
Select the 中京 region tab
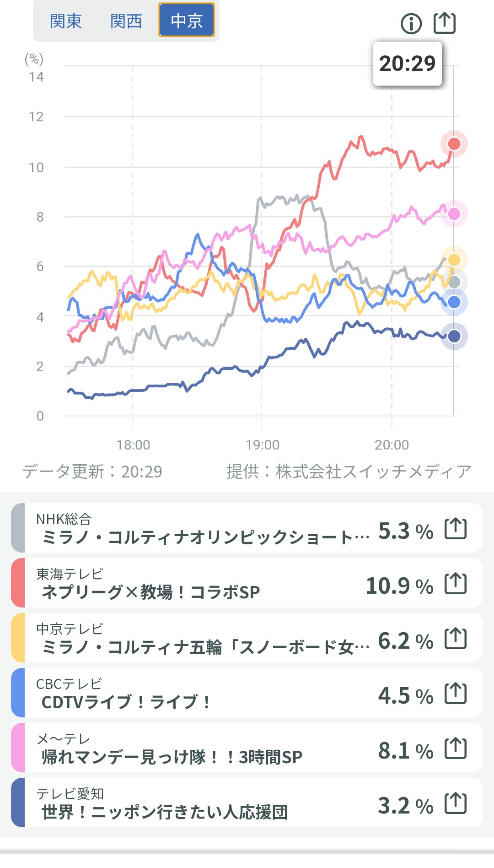click(x=187, y=20)
